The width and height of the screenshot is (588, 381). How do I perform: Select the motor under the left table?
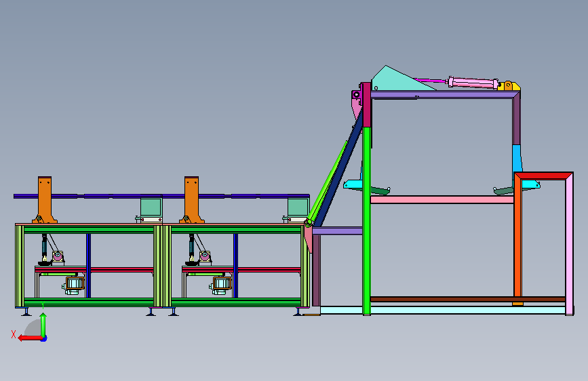tap(73, 285)
